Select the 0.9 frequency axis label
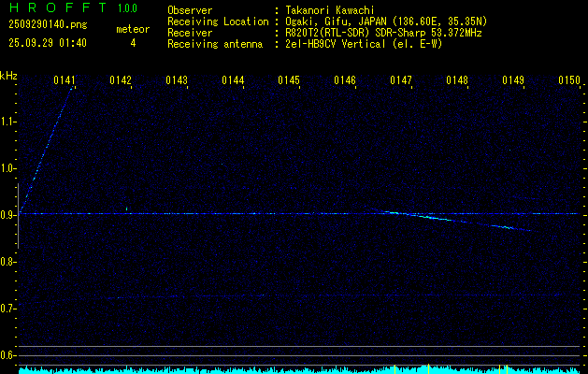Viewport: 588px width, 374px height. [x=8, y=214]
